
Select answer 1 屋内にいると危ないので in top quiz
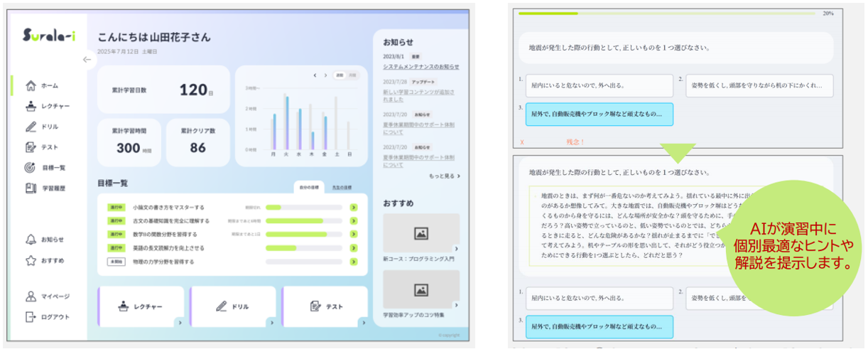[x=595, y=86]
